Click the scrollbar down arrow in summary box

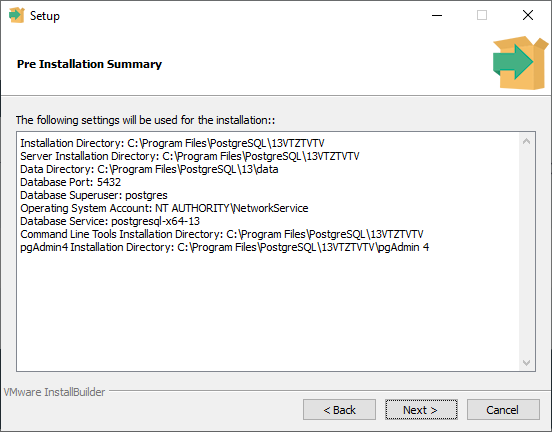527,362
